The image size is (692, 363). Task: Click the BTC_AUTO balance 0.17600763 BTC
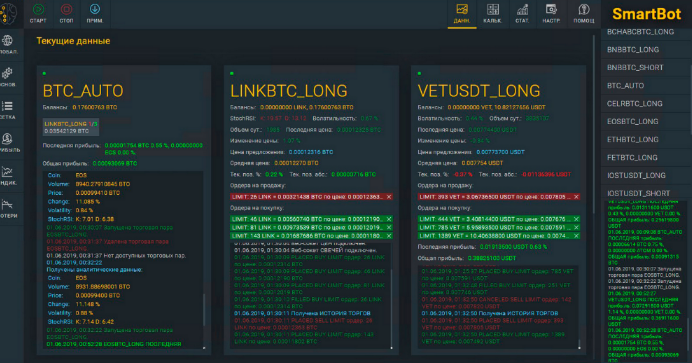click(94, 107)
